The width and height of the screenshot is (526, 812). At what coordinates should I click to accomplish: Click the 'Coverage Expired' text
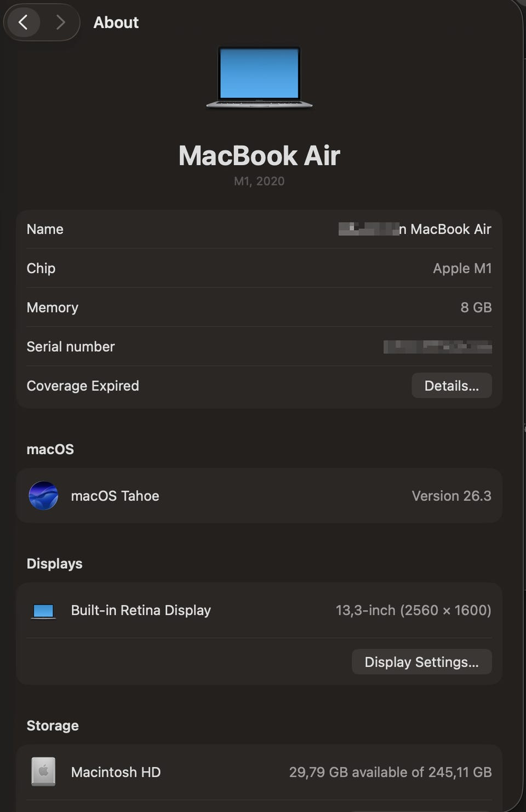point(83,386)
